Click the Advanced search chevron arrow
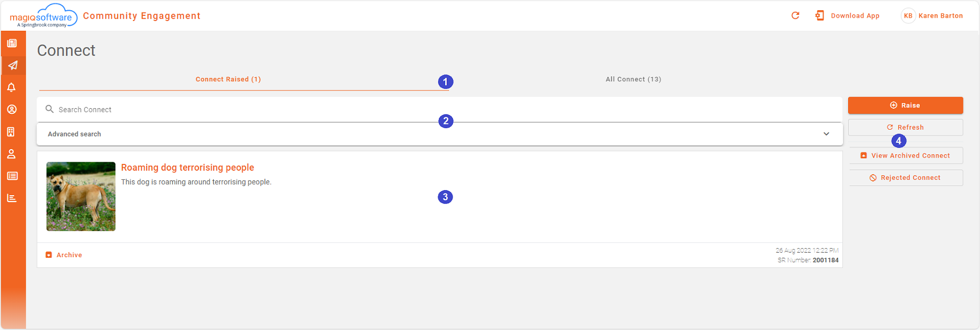The width and height of the screenshot is (980, 330). click(x=826, y=134)
